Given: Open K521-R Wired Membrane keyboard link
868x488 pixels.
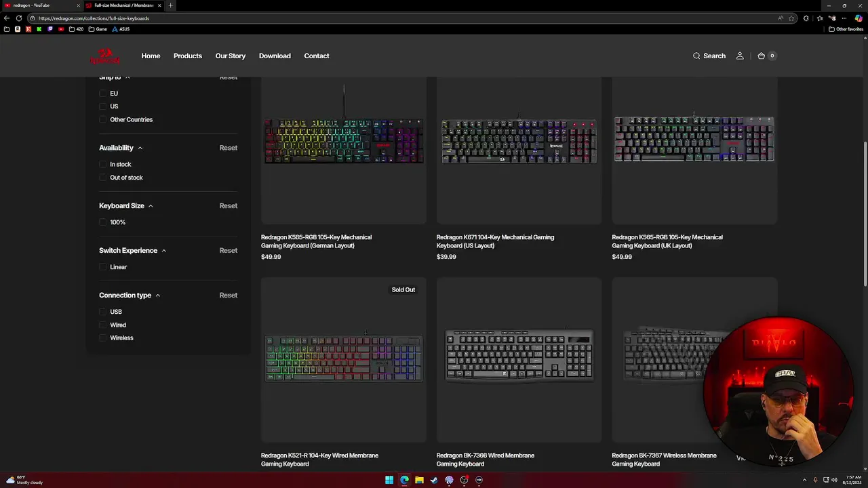Looking at the screenshot, I should 319,460.
